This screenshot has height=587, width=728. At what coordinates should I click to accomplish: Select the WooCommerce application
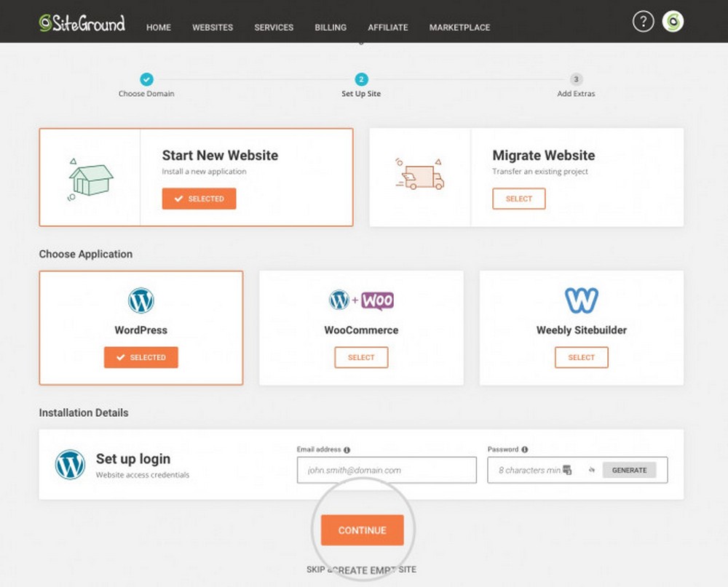[x=361, y=357]
